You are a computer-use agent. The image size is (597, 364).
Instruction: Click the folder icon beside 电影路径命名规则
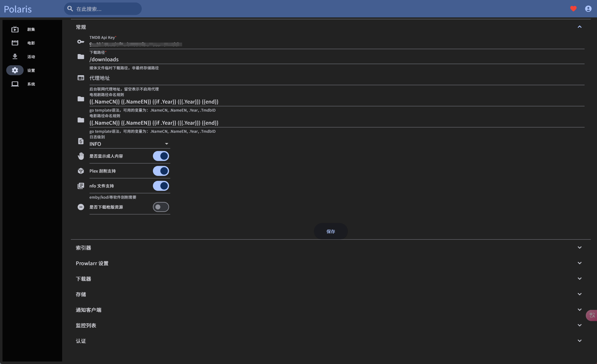click(x=81, y=120)
